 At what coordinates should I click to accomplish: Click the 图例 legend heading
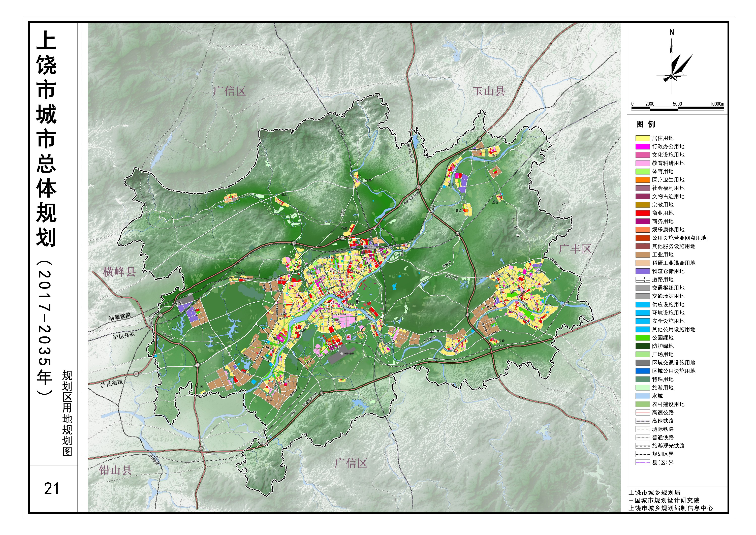(x=645, y=124)
